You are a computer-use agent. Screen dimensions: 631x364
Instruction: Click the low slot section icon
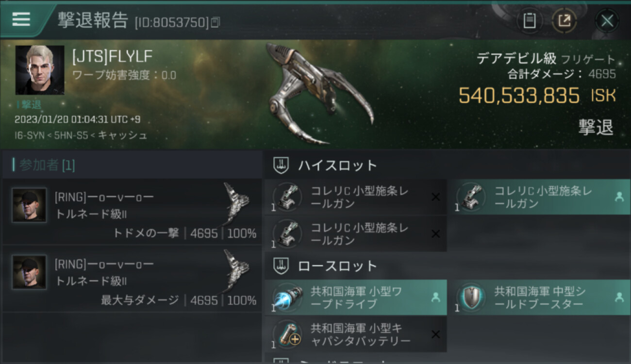click(x=282, y=265)
